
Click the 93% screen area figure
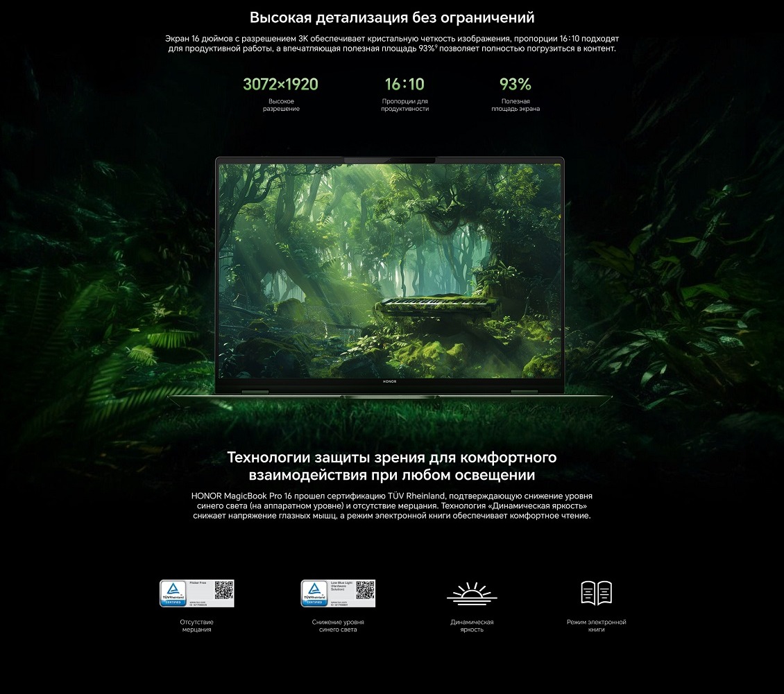click(x=515, y=85)
